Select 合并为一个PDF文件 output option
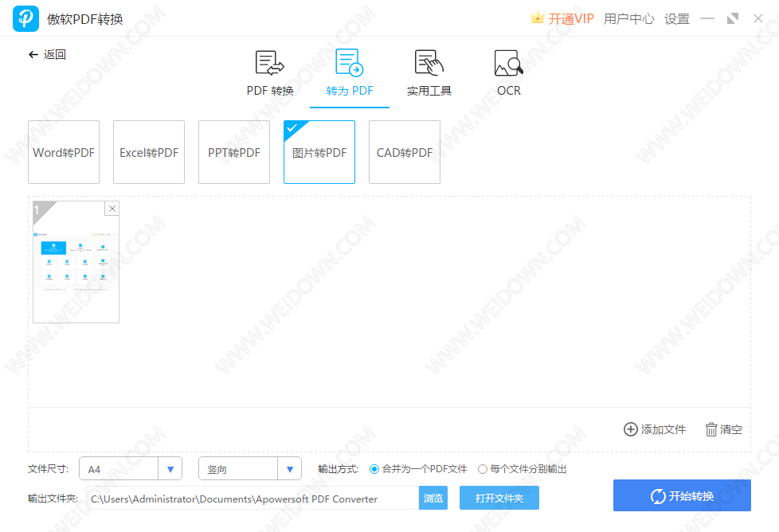 point(374,469)
